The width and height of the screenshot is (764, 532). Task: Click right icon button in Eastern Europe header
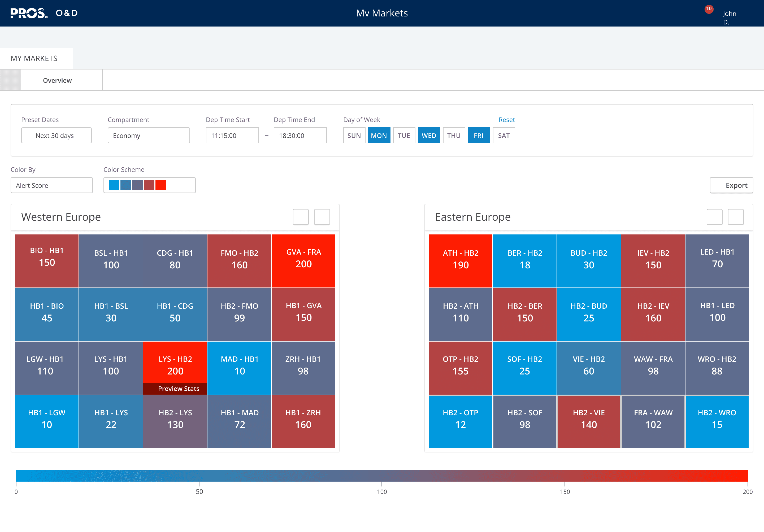pyautogui.click(x=736, y=217)
